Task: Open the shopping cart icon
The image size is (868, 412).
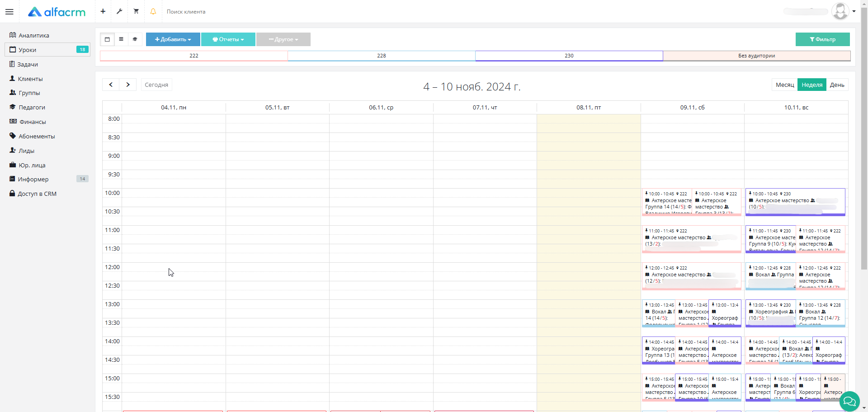Action: (136, 11)
